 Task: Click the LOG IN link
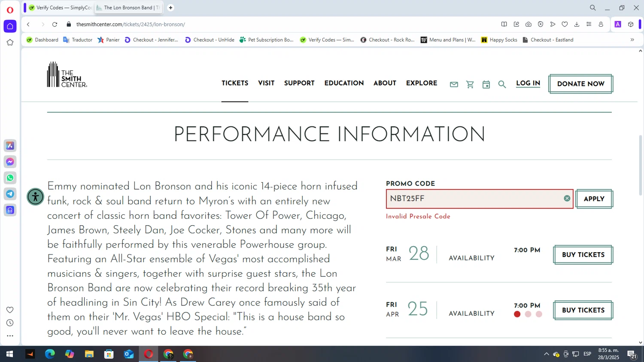[528, 83]
